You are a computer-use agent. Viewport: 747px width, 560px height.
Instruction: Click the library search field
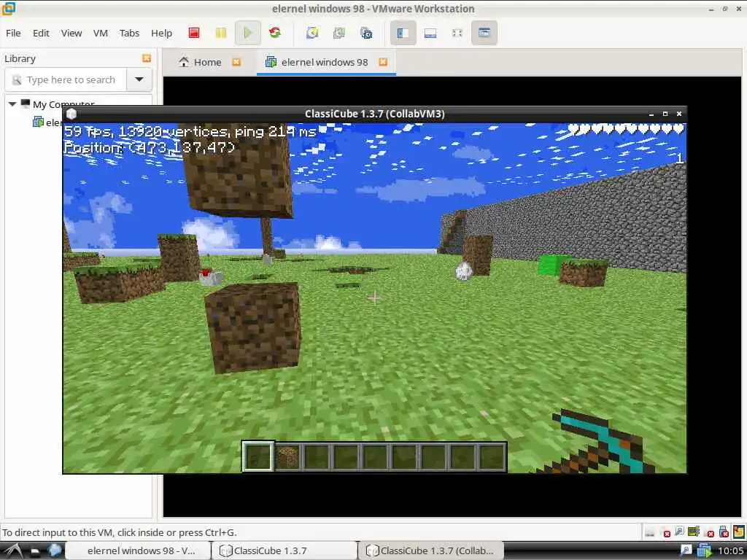[x=66, y=79]
